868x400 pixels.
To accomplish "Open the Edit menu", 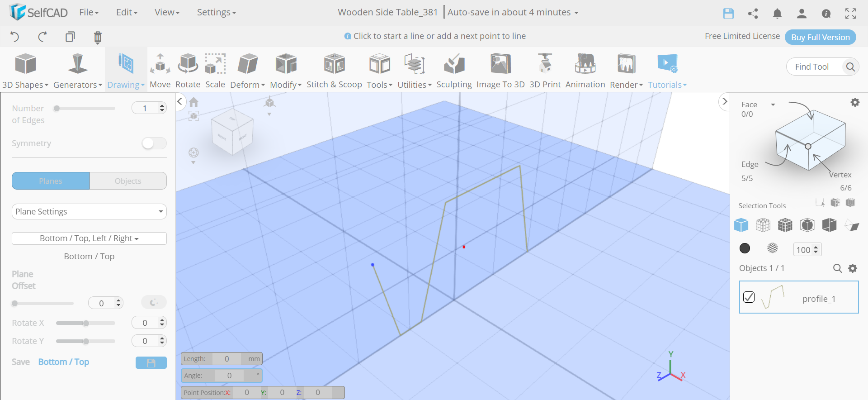I will point(127,12).
